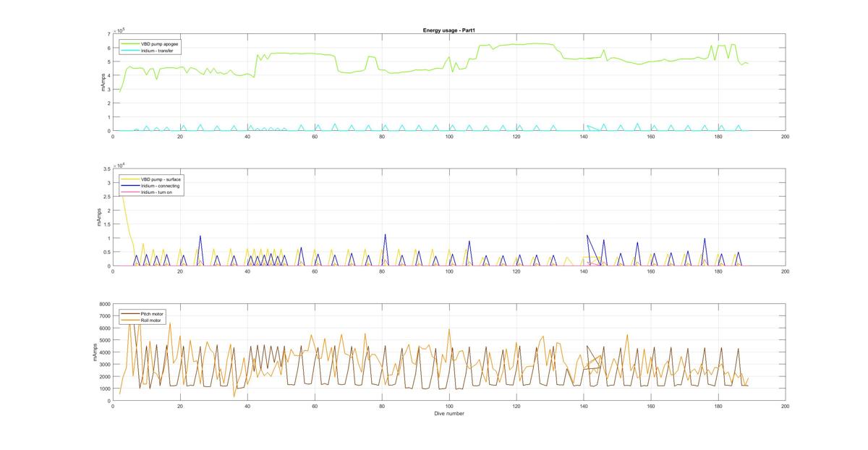This screenshot has width=868, height=450.
Task: Select 'Pitch motor' legend entry
Action: click(x=153, y=313)
